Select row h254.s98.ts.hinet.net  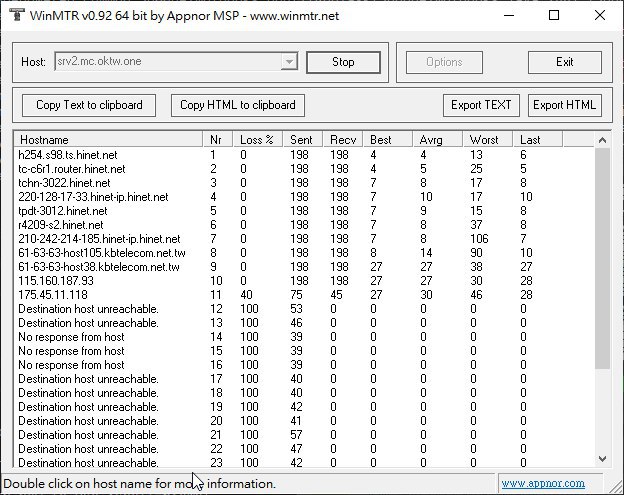click(x=304, y=155)
